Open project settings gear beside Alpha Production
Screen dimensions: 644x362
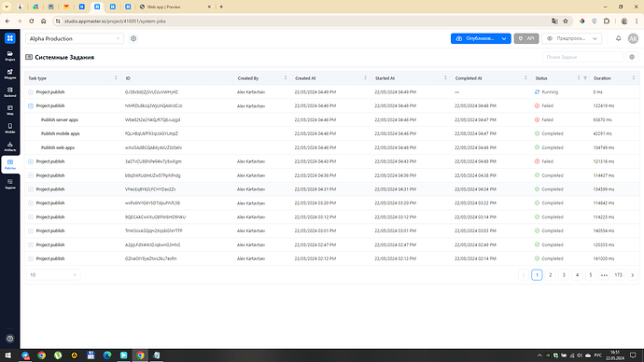pyautogui.click(x=133, y=38)
